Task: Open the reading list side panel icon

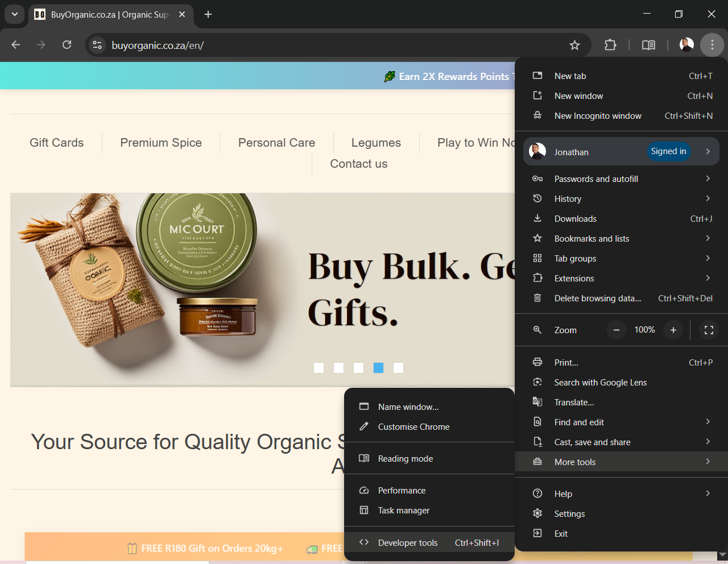Action: point(648,44)
